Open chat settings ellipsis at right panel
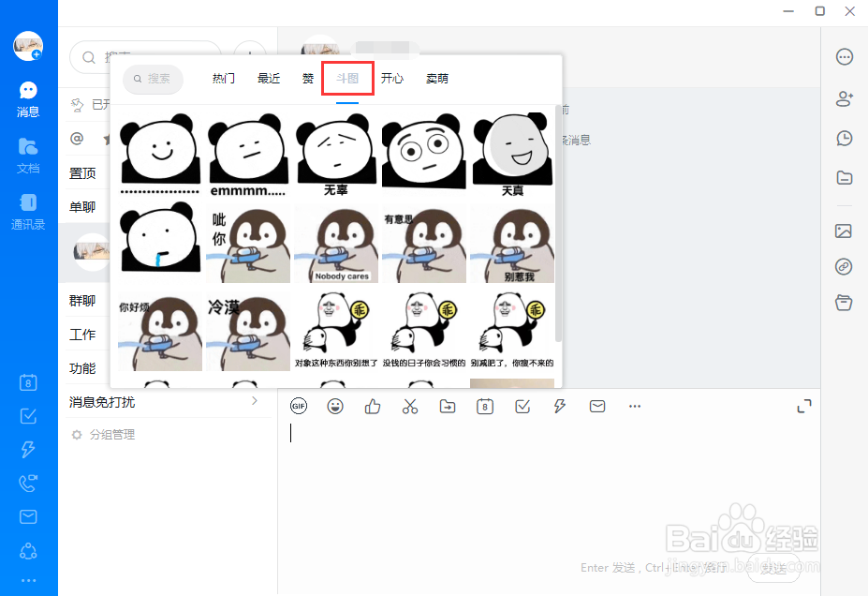 pyautogui.click(x=845, y=56)
